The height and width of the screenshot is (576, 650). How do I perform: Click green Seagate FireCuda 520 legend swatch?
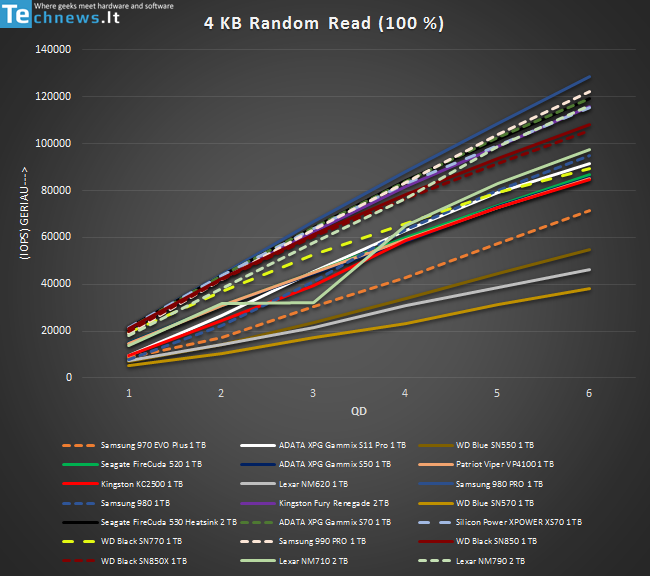click(80, 465)
